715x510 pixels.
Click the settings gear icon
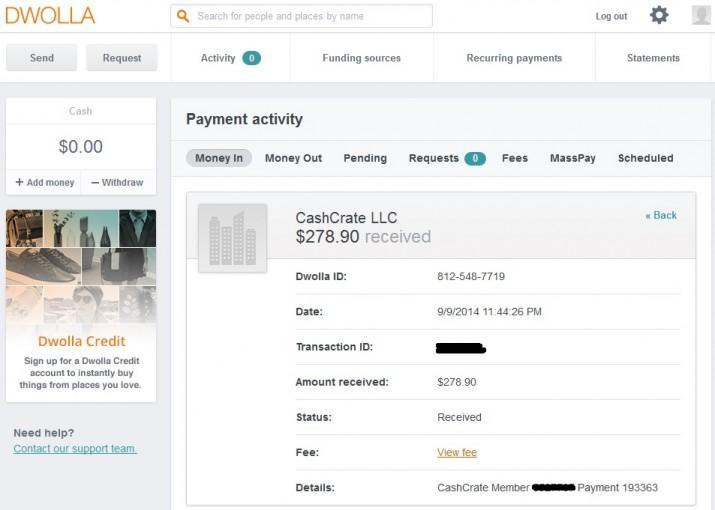pos(659,15)
